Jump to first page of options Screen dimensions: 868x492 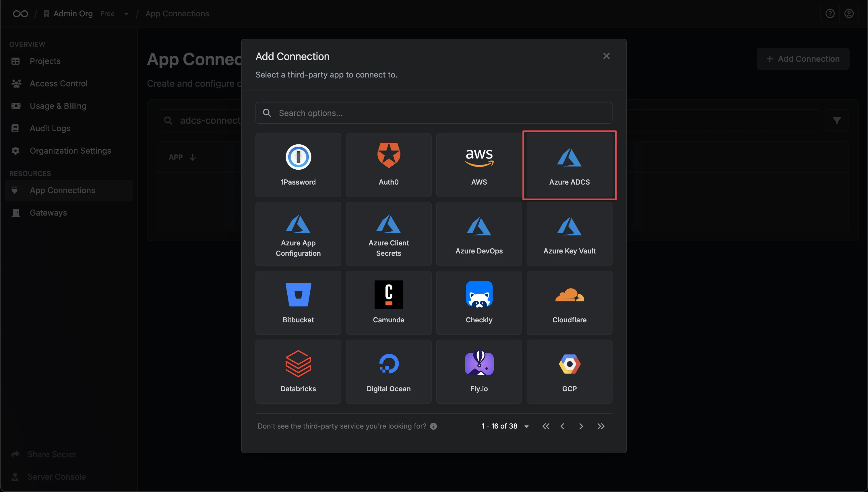point(546,427)
